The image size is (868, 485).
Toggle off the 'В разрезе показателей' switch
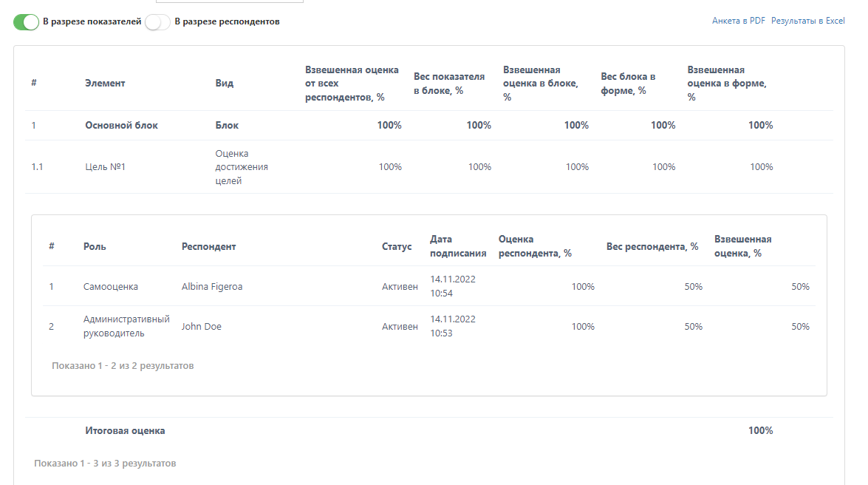click(x=26, y=21)
